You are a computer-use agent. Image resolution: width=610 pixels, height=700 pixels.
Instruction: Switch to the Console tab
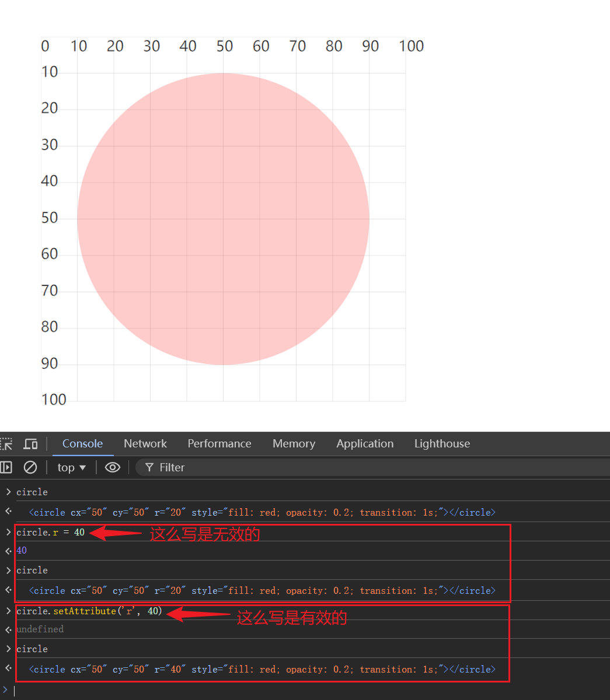coord(82,444)
